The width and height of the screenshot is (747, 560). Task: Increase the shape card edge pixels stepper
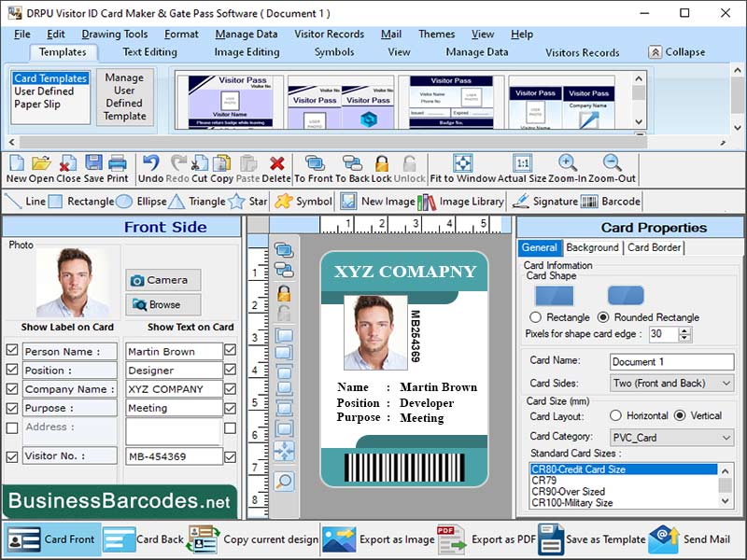(685, 329)
